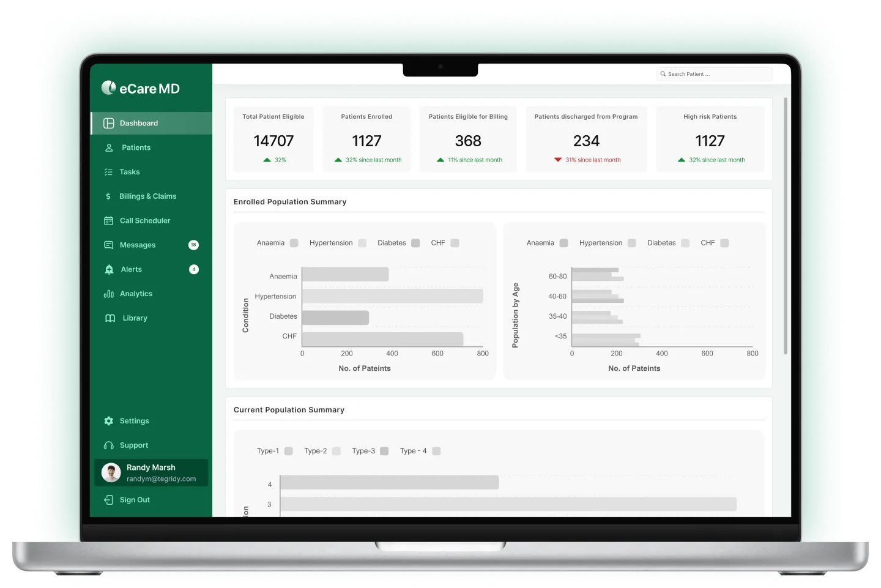
Task: Toggle Hypertension legend box in Condition chart
Action: tap(362, 243)
